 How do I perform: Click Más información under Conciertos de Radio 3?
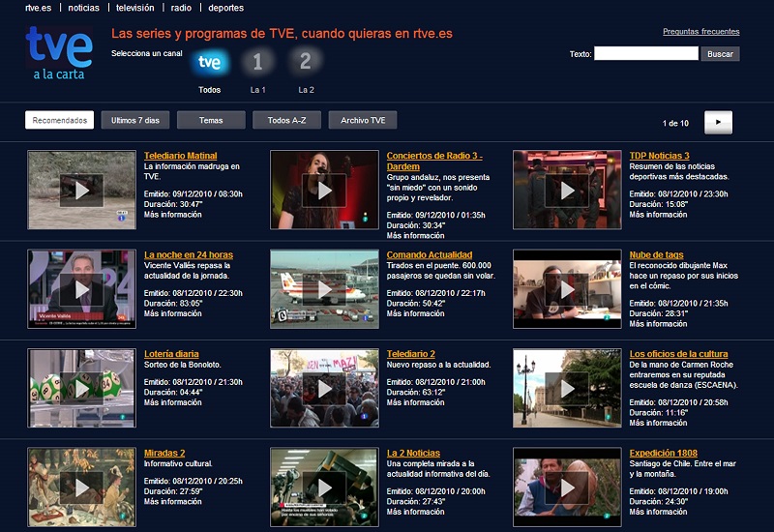tap(415, 236)
